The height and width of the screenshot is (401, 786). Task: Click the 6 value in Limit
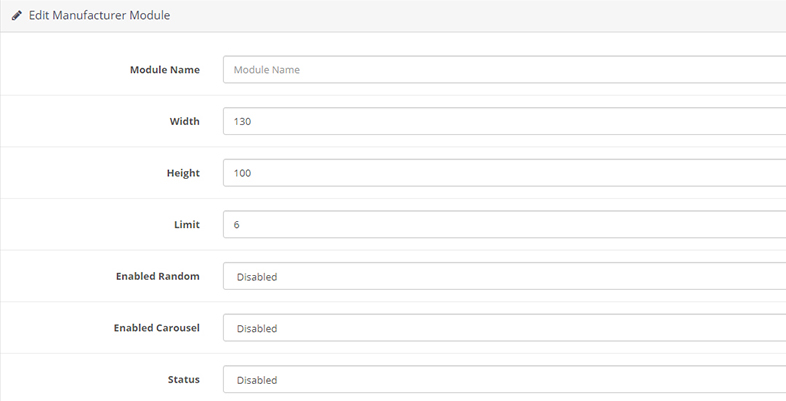237,225
